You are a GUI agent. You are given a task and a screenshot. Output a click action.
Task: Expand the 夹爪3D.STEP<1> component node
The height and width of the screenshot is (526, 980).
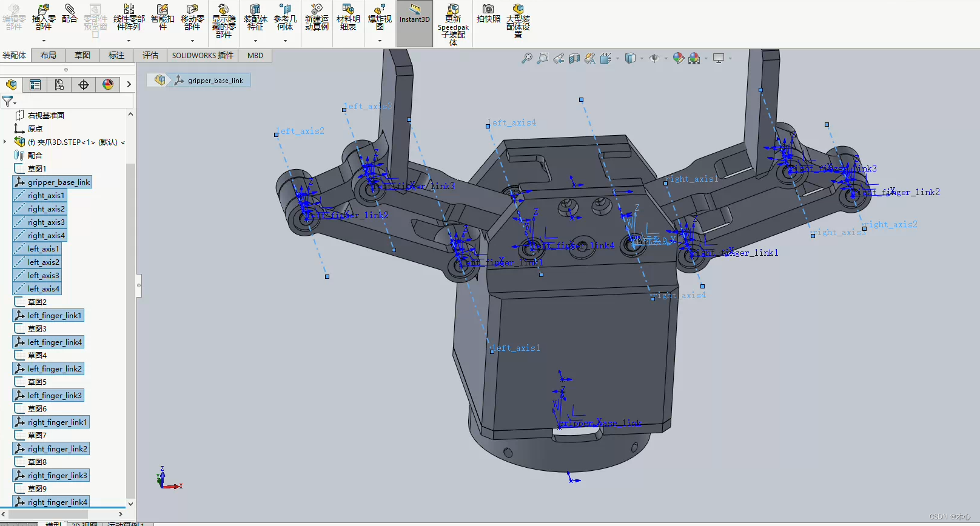[x=5, y=142]
